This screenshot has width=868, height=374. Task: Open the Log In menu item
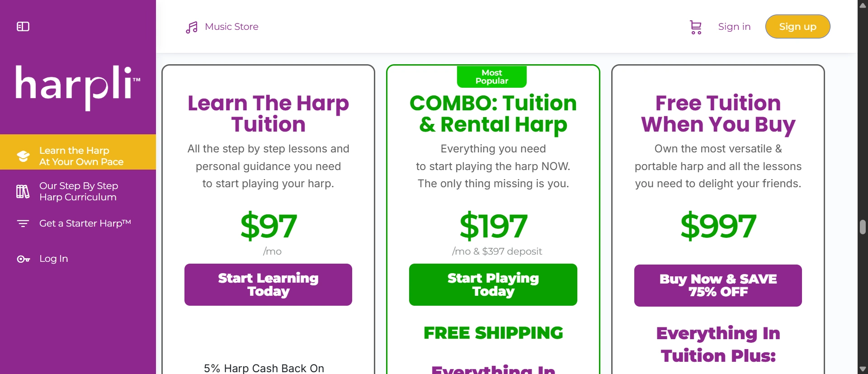pyautogui.click(x=53, y=259)
